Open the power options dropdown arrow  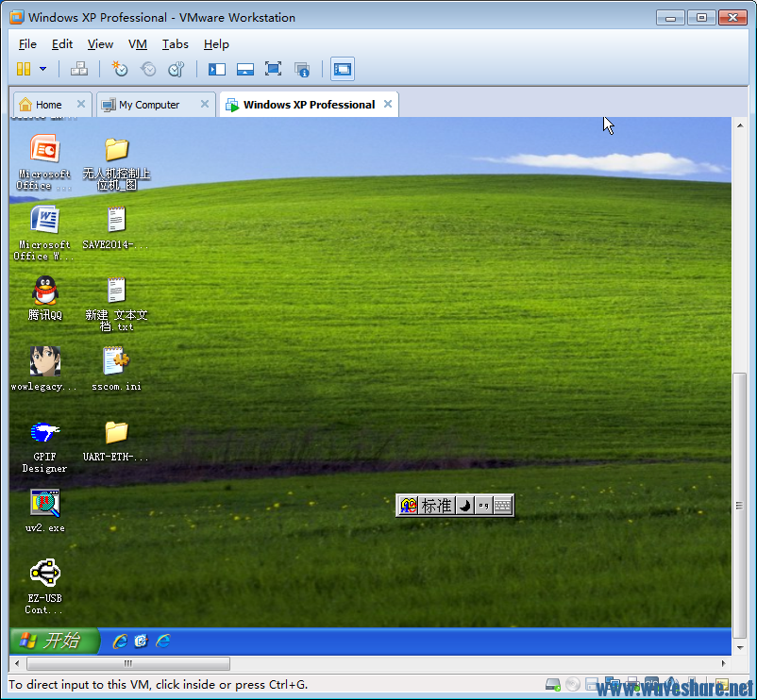tap(43, 69)
